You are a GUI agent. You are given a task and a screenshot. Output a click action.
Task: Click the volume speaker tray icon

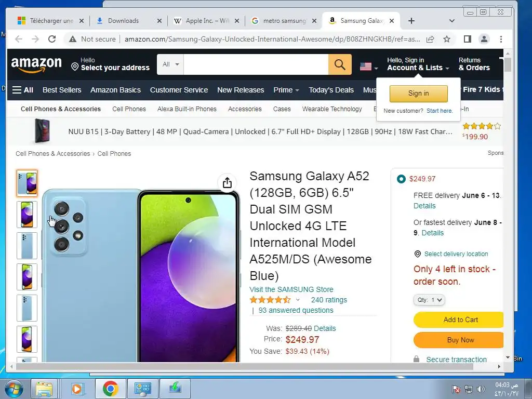click(x=481, y=389)
